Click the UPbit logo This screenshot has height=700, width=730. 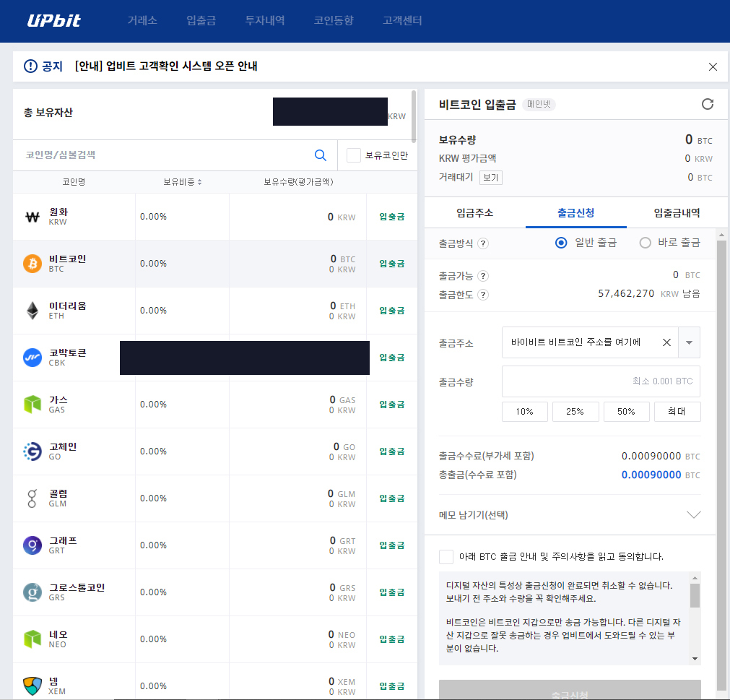53,20
